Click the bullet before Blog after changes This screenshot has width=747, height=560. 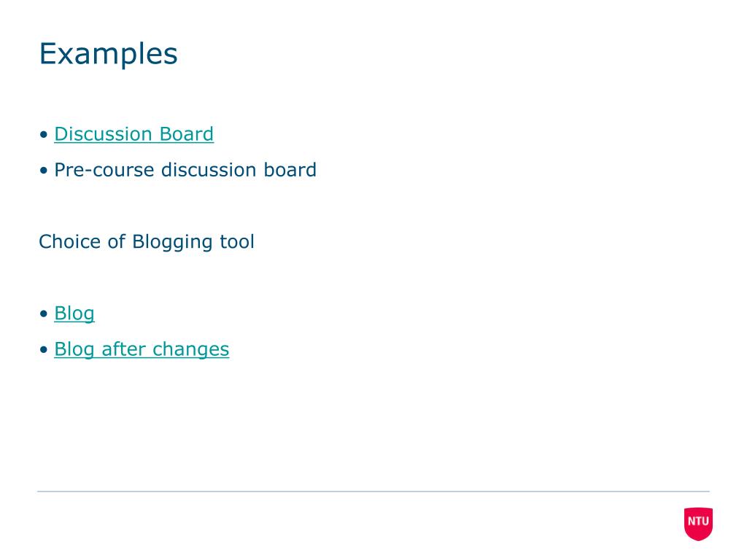(x=44, y=350)
